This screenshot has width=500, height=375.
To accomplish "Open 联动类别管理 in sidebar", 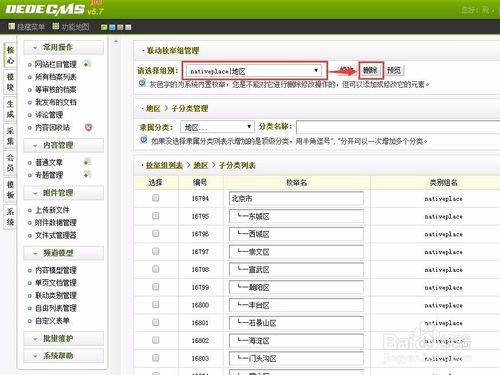I will coord(56,295).
